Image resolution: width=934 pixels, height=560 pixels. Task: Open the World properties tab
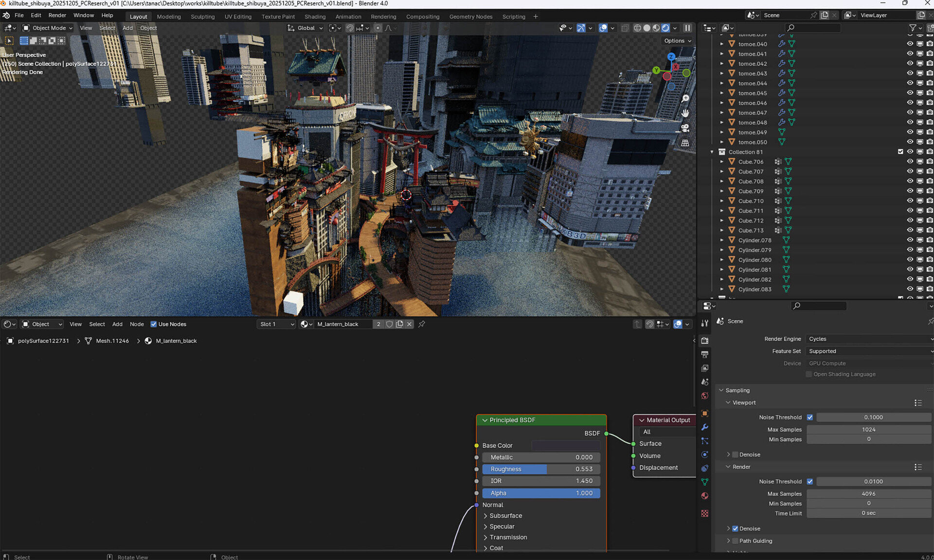click(x=704, y=396)
